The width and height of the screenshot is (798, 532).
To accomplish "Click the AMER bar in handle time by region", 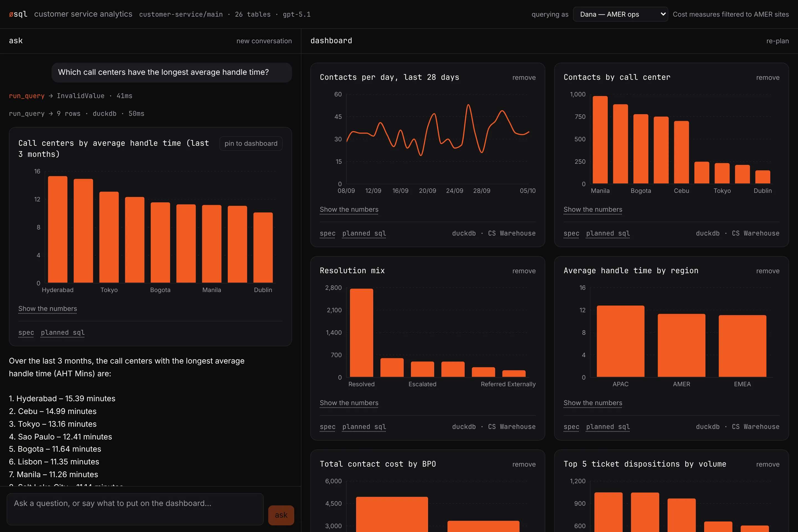I will click(681, 346).
